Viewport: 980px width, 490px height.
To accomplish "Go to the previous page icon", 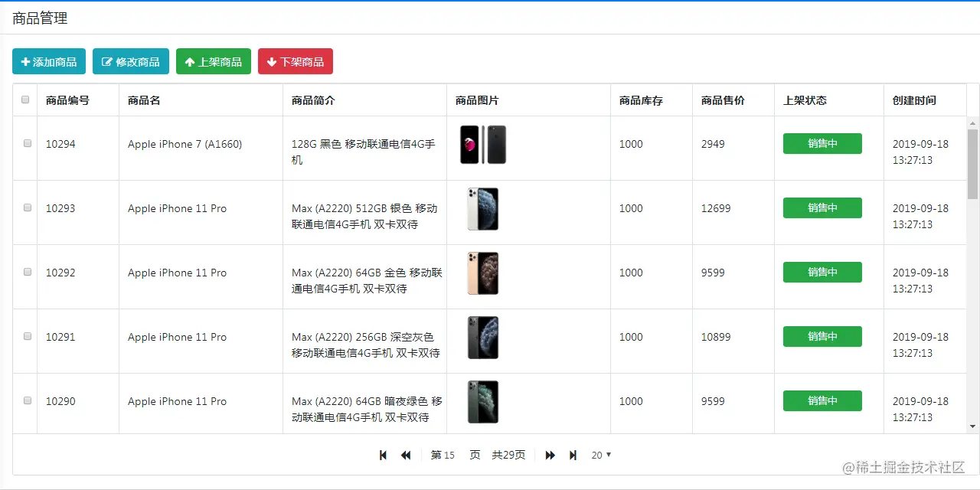I will (406, 455).
